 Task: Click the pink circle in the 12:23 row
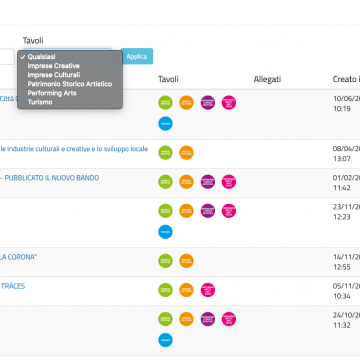tap(229, 211)
